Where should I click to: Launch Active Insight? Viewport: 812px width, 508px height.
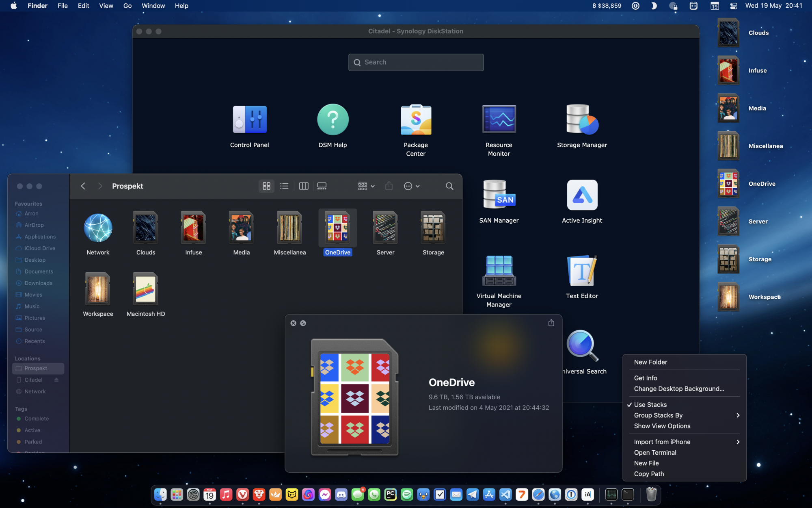(582, 195)
